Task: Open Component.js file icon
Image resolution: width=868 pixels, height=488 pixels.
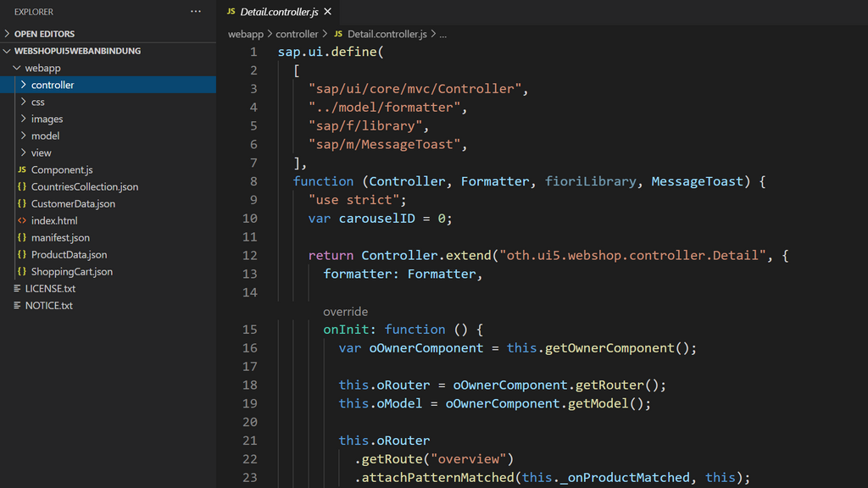Action: pyautogui.click(x=22, y=169)
